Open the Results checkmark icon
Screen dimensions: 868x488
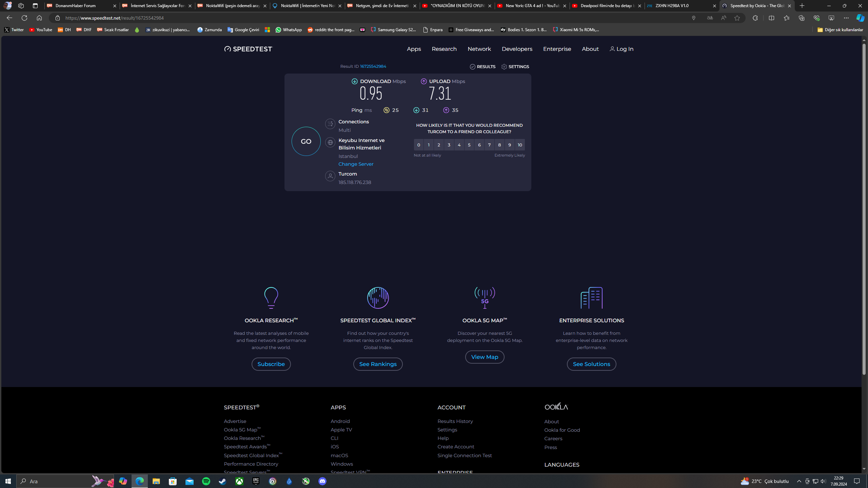click(472, 67)
